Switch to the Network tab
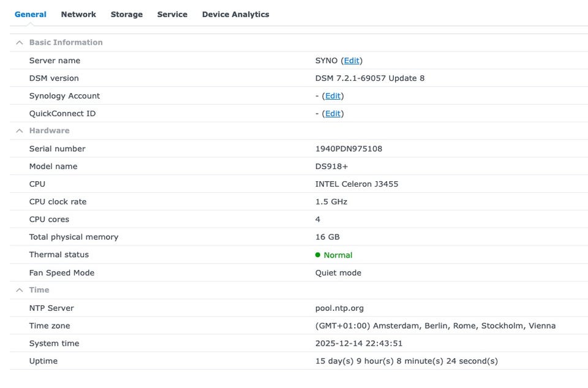588x388 pixels. (78, 14)
